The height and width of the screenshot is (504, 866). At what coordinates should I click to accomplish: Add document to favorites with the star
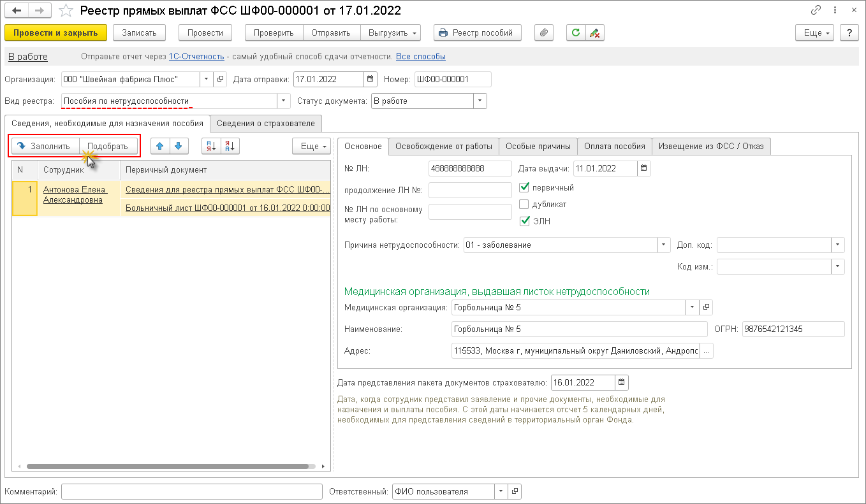tap(65, 10)
